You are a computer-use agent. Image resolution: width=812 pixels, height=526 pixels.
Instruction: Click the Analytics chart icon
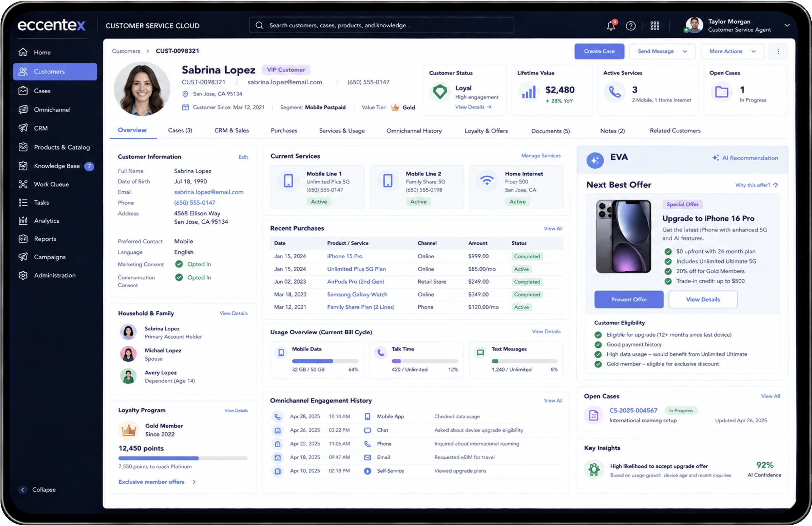pos(23,221)
